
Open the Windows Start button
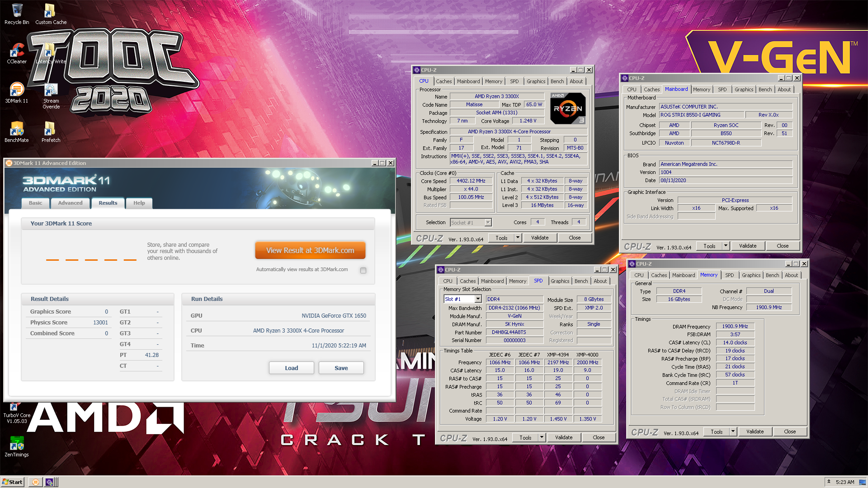click(12, 482)
